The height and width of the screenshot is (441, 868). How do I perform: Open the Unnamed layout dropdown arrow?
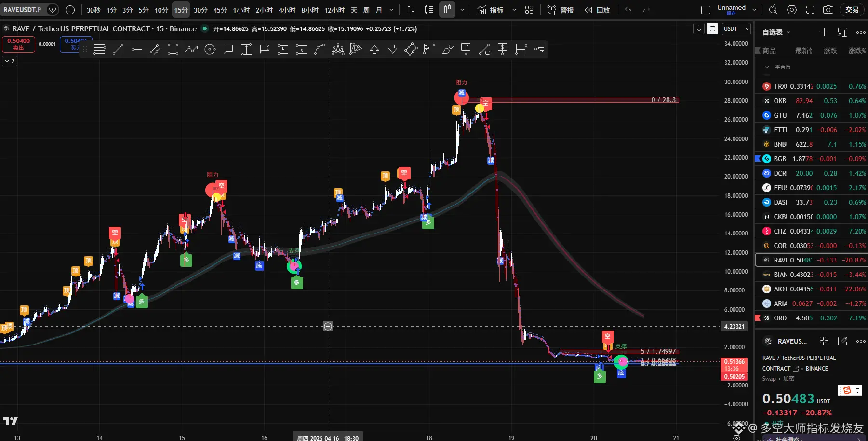(x=754, y=10)
